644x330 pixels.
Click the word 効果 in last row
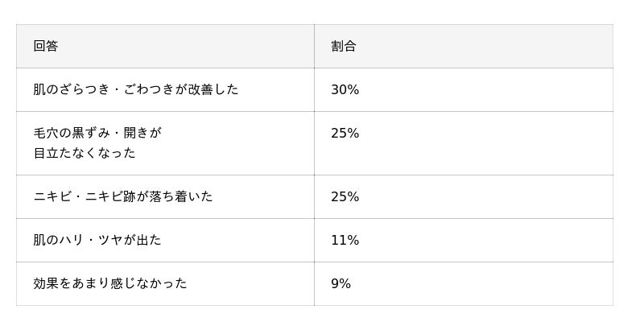click(46, 283)
